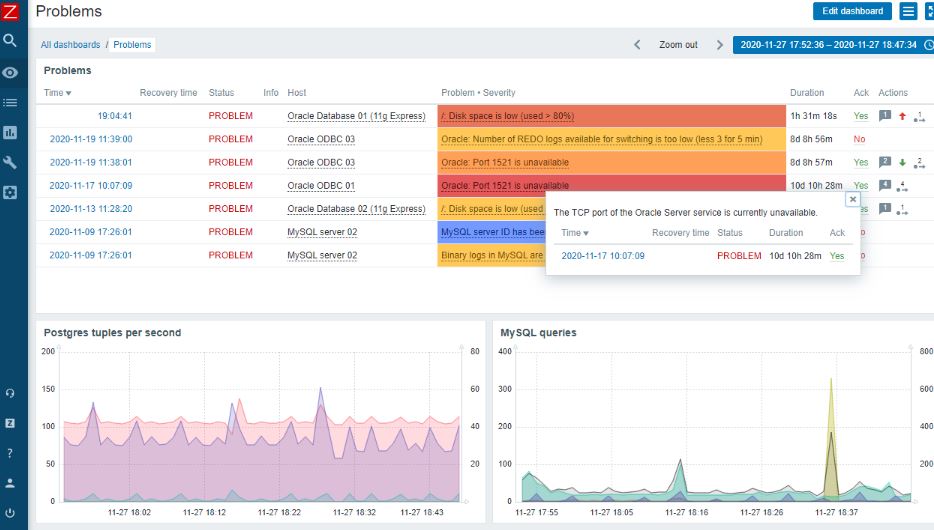Click the 2020-11-19 11:38:01 time link

tap(91, 163)
